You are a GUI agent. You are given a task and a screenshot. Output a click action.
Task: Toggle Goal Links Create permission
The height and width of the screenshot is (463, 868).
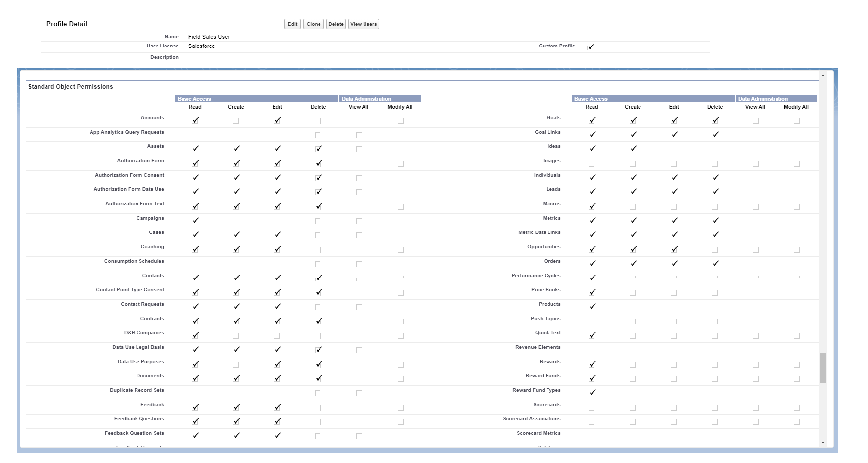(634, 135)
